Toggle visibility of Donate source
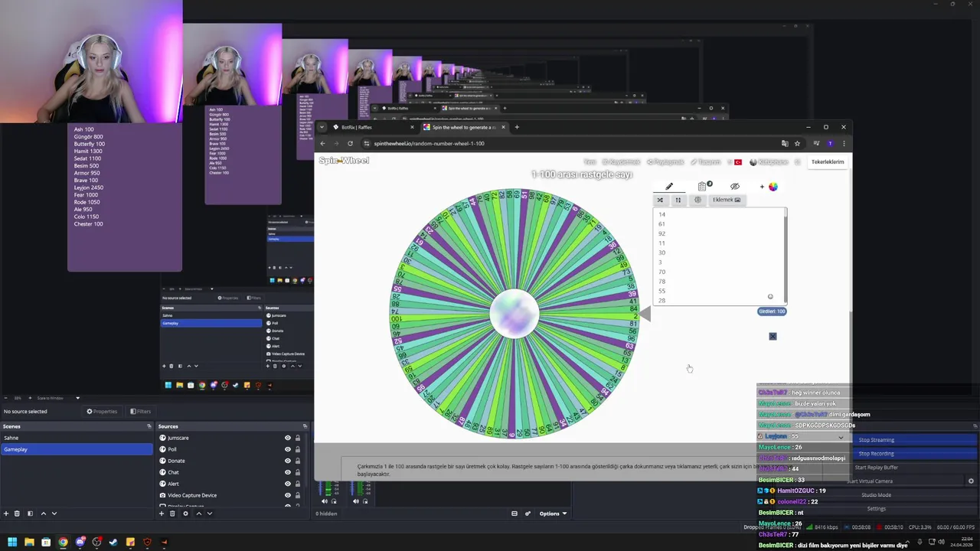The height and width of the screenshot is (551, 980). (288, 461)
